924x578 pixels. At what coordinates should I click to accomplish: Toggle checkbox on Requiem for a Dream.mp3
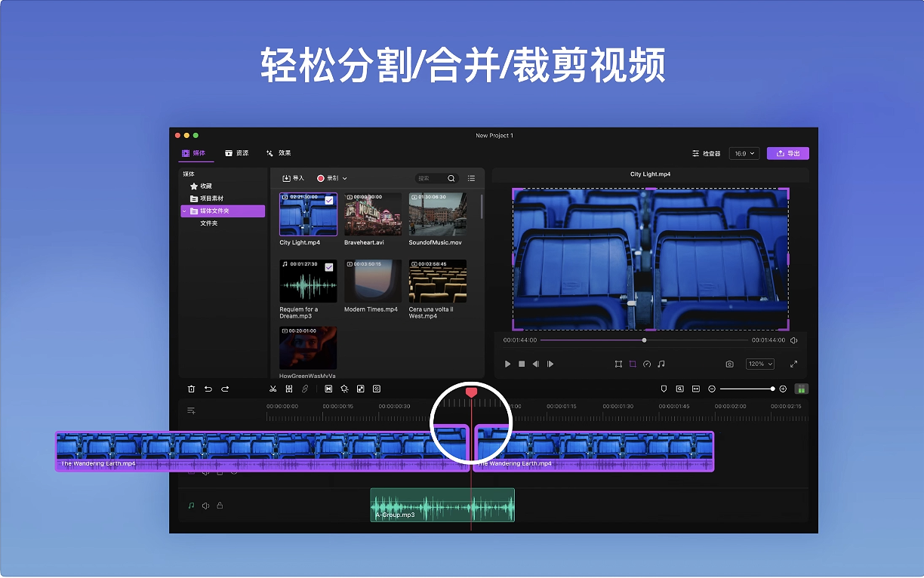click(329, 267)
